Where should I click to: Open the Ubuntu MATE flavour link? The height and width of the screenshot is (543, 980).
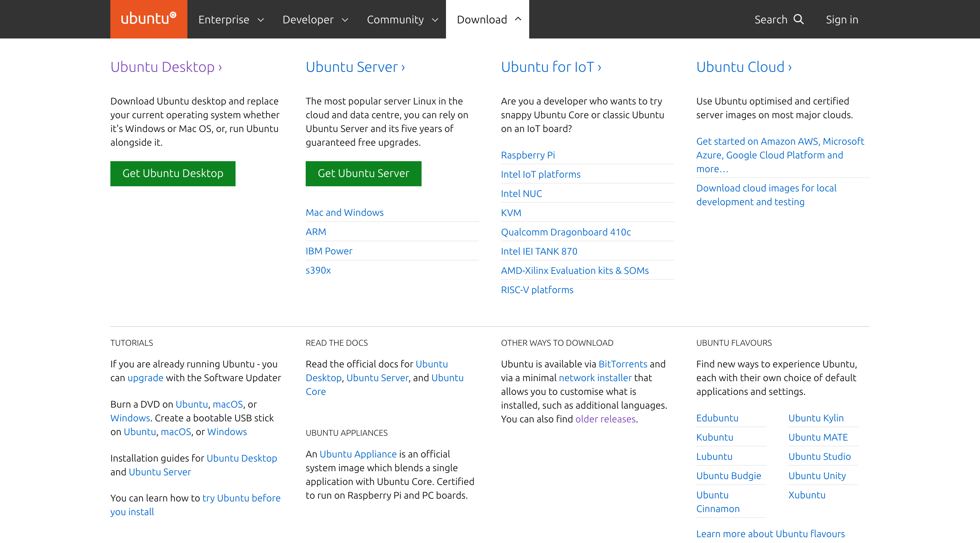818,437
